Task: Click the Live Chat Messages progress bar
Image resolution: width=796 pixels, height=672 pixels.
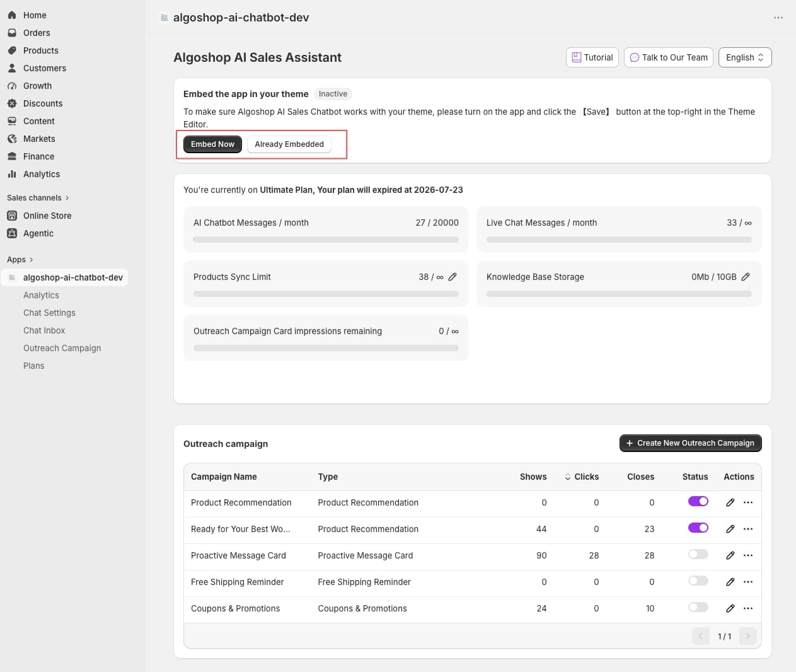Action: (x=619, y=240)
